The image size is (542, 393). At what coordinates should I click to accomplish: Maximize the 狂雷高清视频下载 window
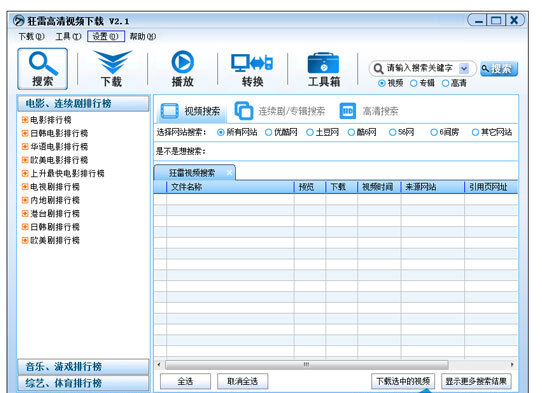coord(496,20)
